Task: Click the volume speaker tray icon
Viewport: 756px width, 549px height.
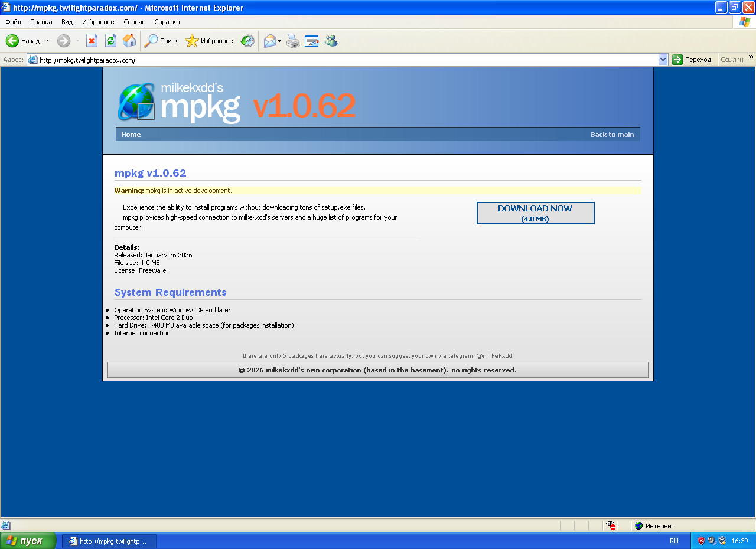Action: (x=712, y=541)
